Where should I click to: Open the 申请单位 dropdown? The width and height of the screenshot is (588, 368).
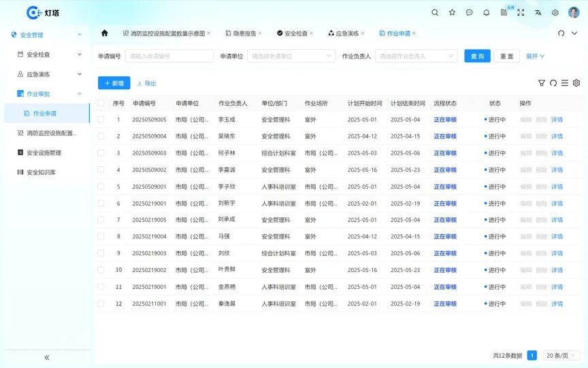[x=291, y=56]
